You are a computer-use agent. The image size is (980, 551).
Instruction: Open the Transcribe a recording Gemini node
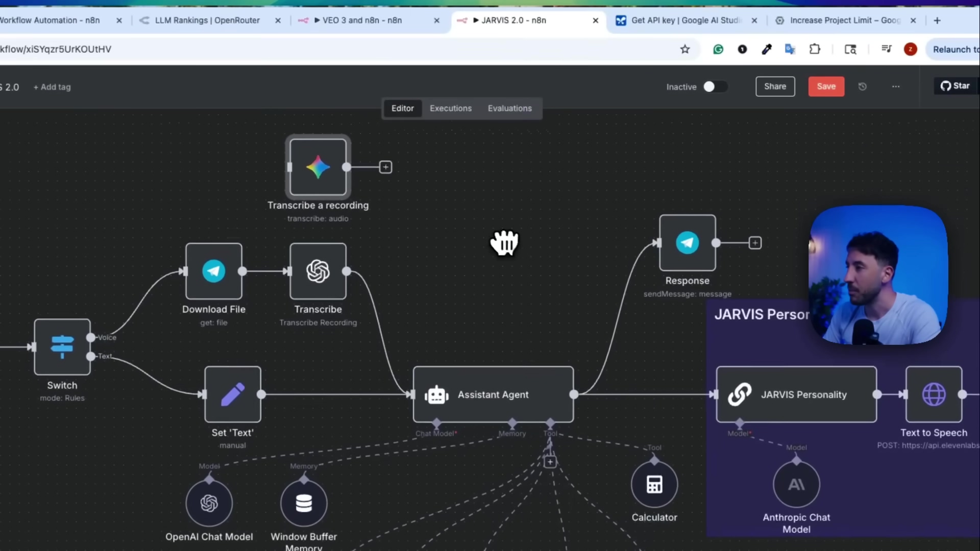317,167
